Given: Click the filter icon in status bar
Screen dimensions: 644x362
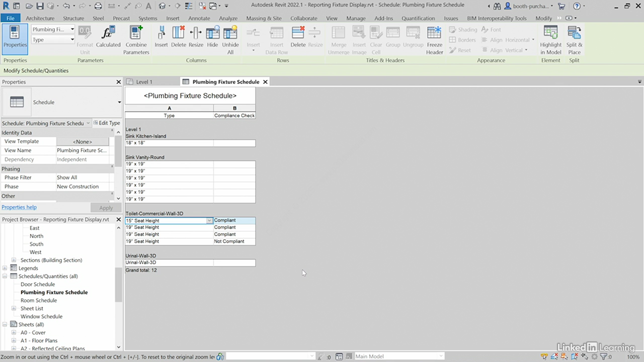Looking at the screenshot, I should pos(603,356).
